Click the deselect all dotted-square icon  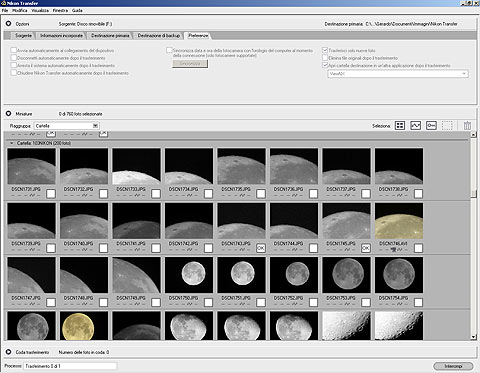coord(447,126)
